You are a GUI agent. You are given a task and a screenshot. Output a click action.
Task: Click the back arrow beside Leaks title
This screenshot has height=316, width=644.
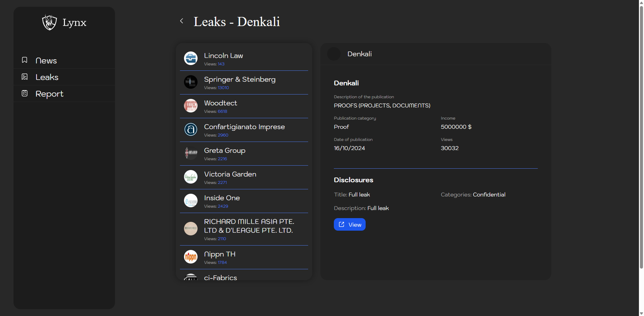click(182, 21)
